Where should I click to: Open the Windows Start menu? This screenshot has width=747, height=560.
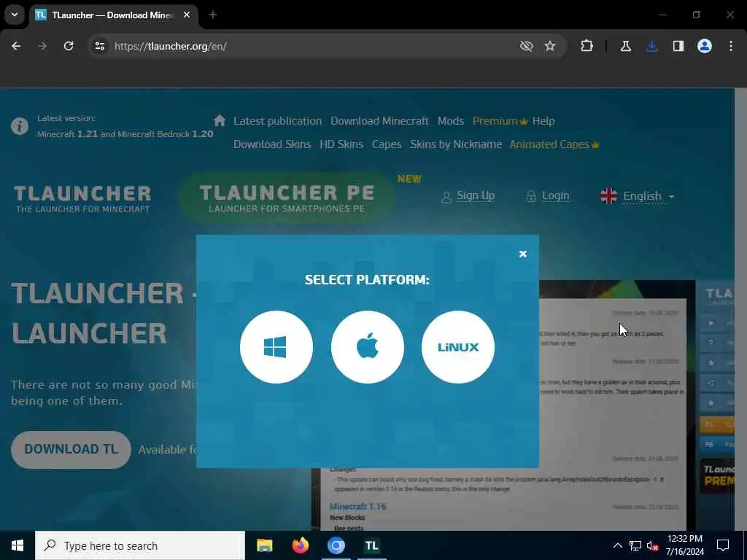click(x=18, y=545)
